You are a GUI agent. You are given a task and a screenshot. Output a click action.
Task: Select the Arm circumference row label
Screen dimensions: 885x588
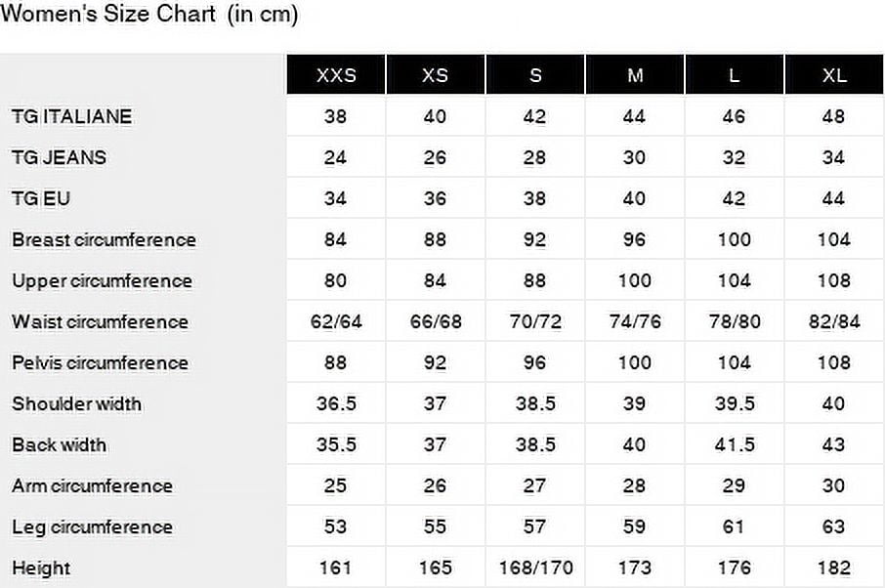coord(92,485)
